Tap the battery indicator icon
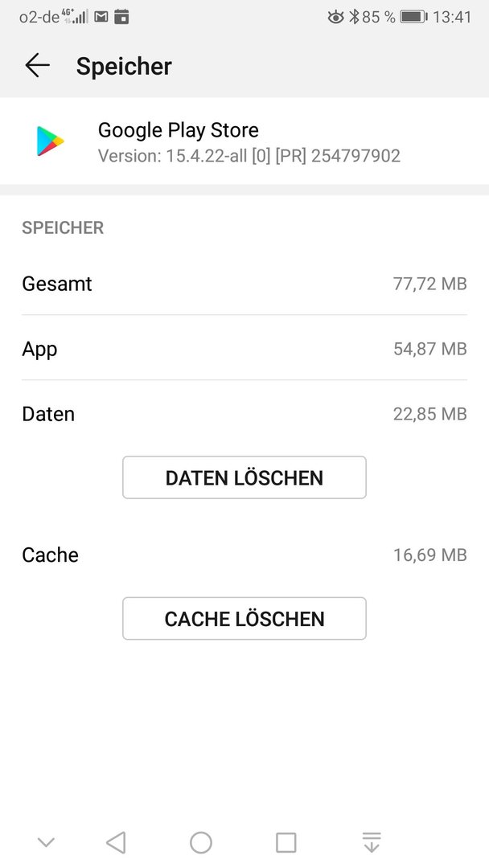 [413, 17]
